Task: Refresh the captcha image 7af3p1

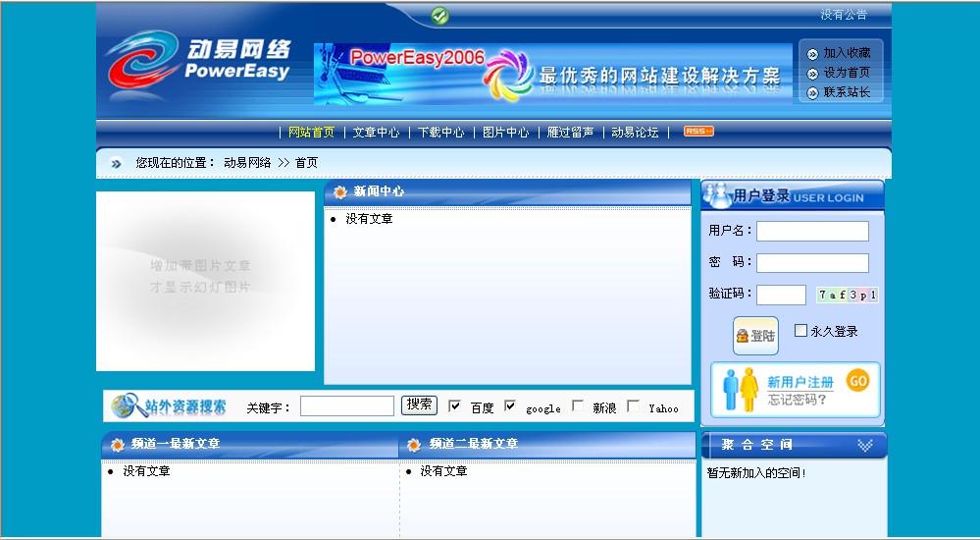Action: 848,295
